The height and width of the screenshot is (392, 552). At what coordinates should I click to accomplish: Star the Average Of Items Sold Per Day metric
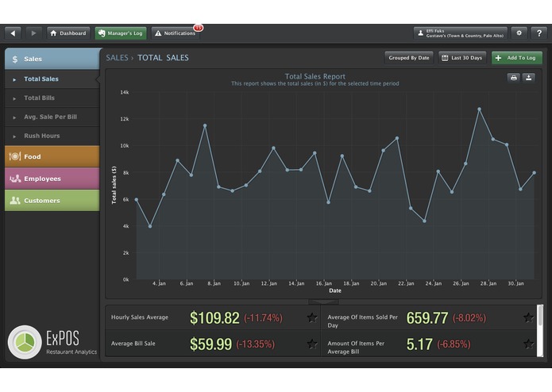click(528, 318)
